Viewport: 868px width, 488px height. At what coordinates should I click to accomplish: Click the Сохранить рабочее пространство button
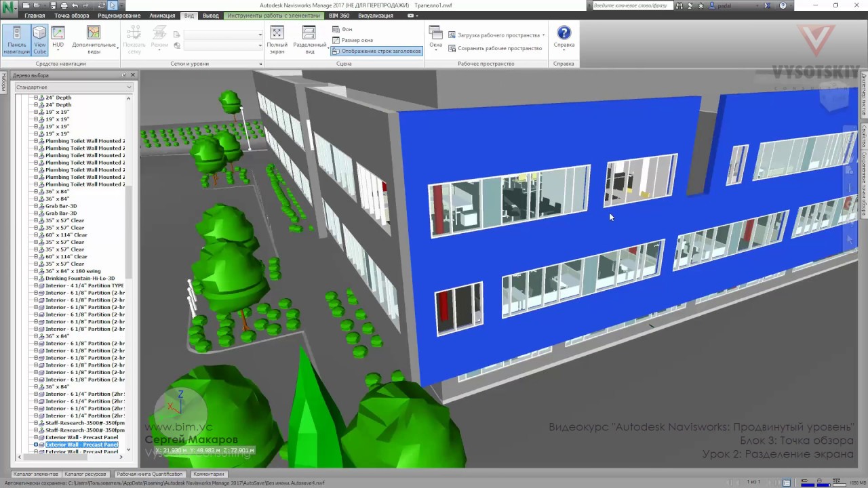click(x=494, y=48)
